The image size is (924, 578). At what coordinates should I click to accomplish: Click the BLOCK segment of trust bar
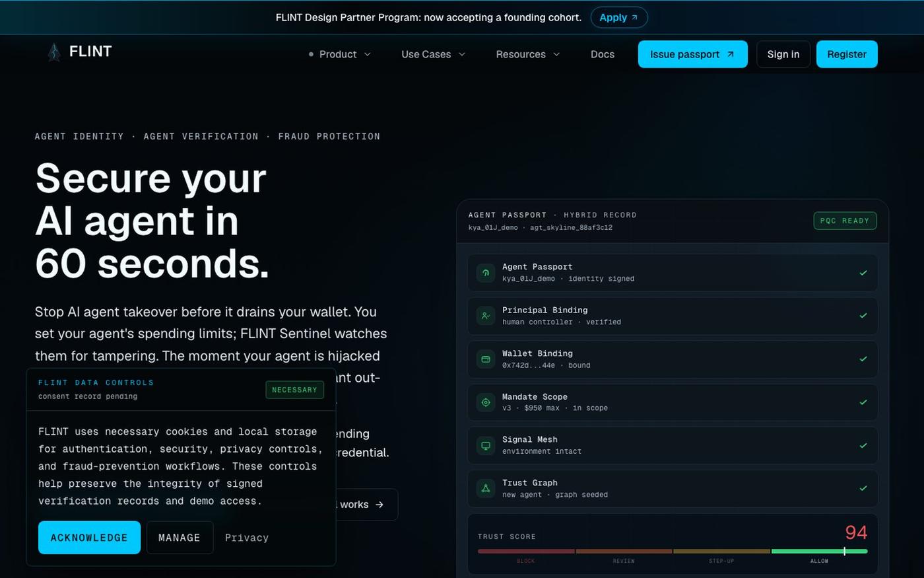pos(526,551)
